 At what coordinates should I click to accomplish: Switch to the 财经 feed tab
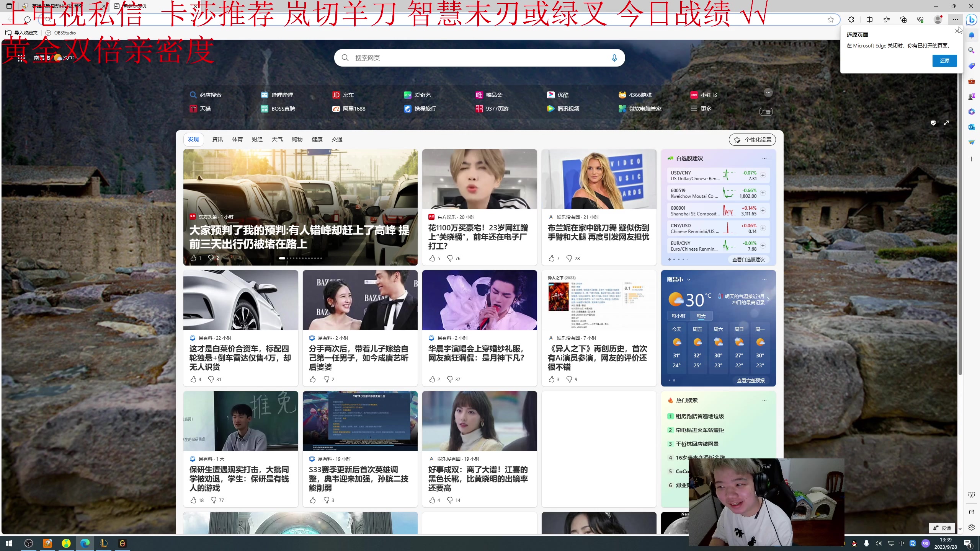click(x=257, y=139)
